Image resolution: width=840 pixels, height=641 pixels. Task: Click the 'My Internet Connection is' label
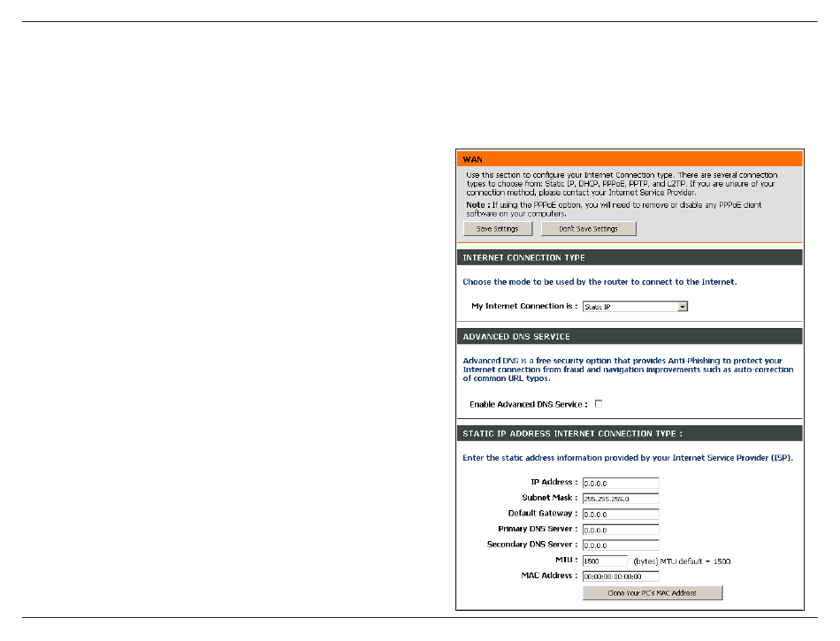[524, 306]
